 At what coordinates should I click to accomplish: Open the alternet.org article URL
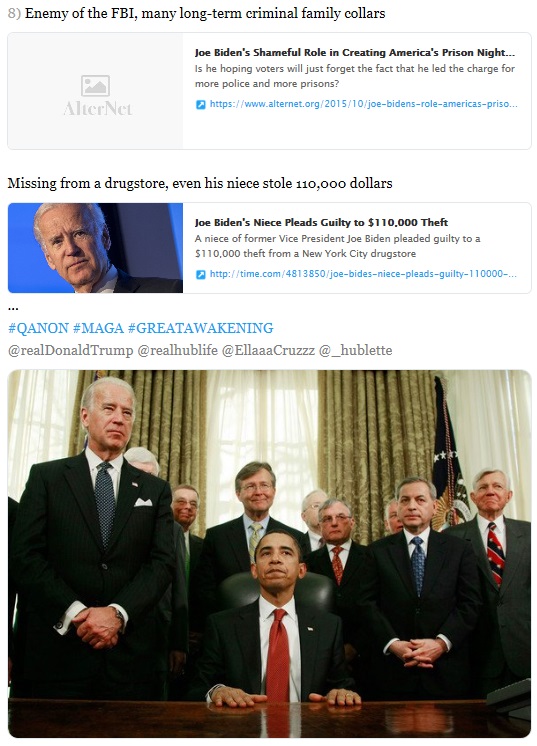[363, 104]
